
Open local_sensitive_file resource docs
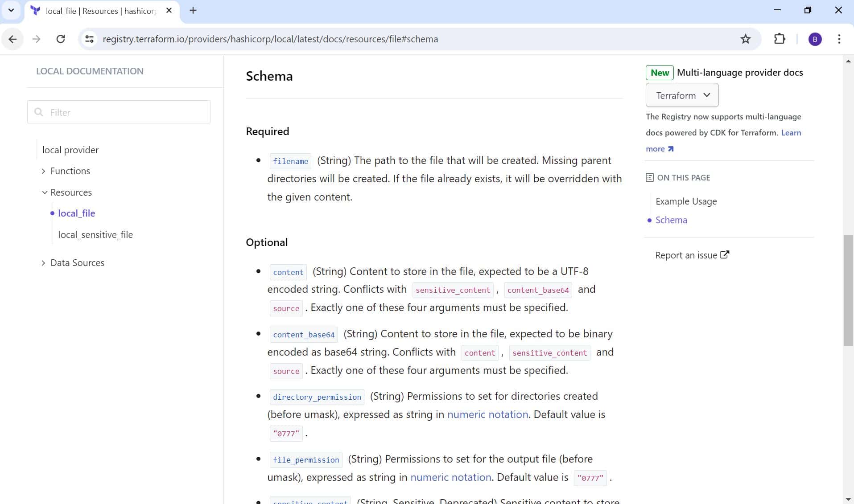tap(95, 235)
